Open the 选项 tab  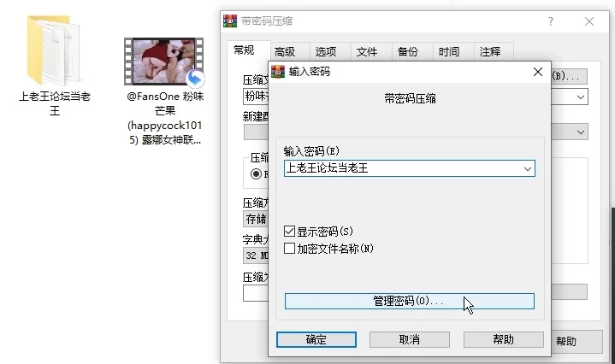[330, 52]
